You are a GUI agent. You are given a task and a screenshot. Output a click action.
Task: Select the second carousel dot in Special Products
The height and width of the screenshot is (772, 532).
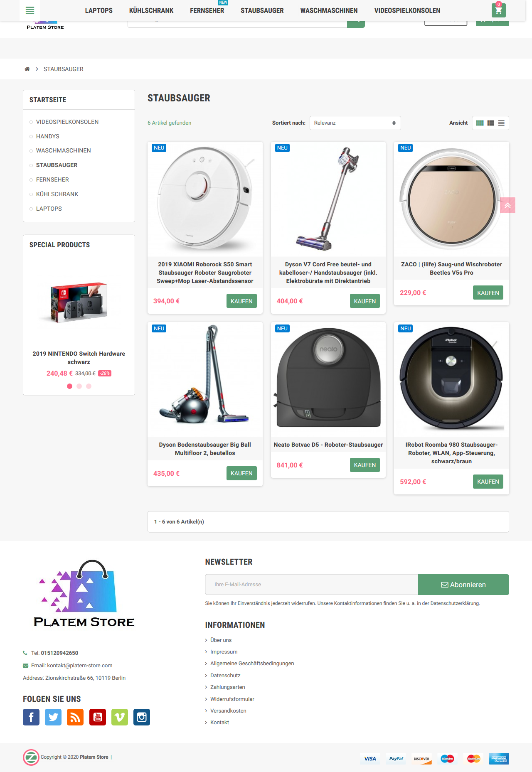[79, 386]
